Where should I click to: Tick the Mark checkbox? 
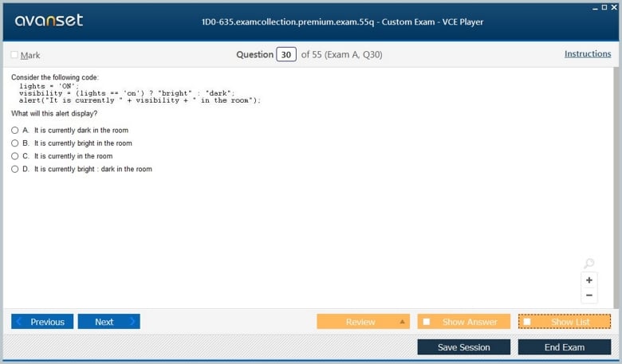(14, 55)
